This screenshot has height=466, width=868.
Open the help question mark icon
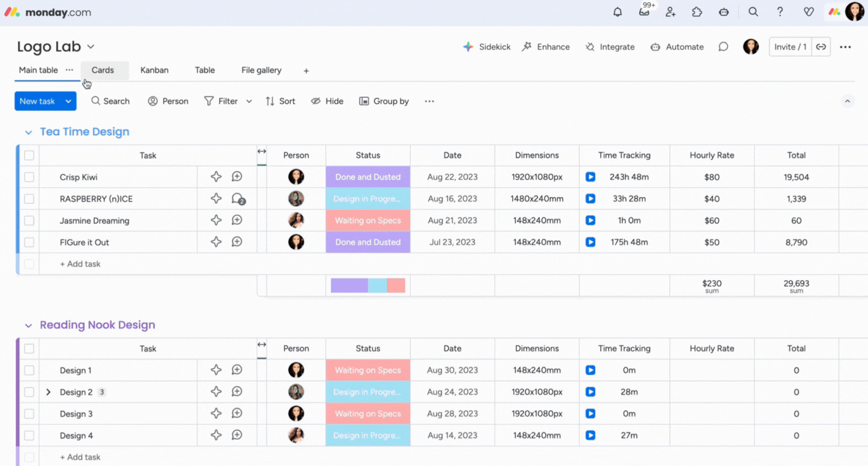[780, 12]
